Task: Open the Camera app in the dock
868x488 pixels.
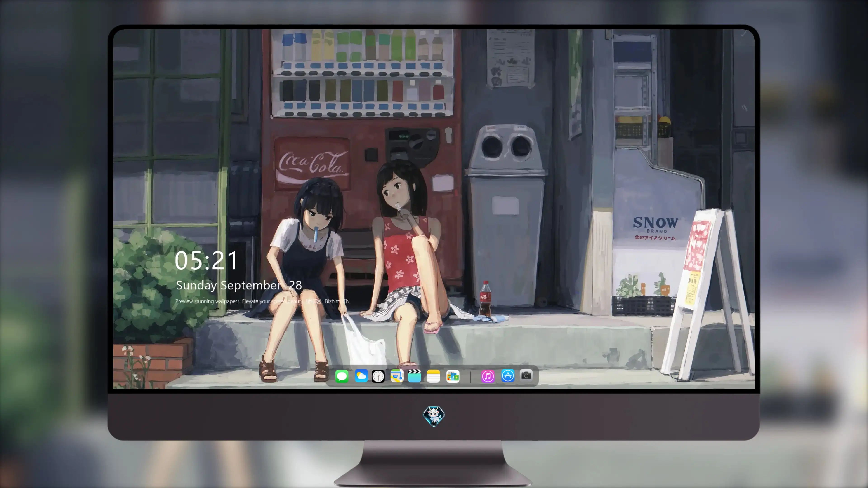Action: [526, 375]
